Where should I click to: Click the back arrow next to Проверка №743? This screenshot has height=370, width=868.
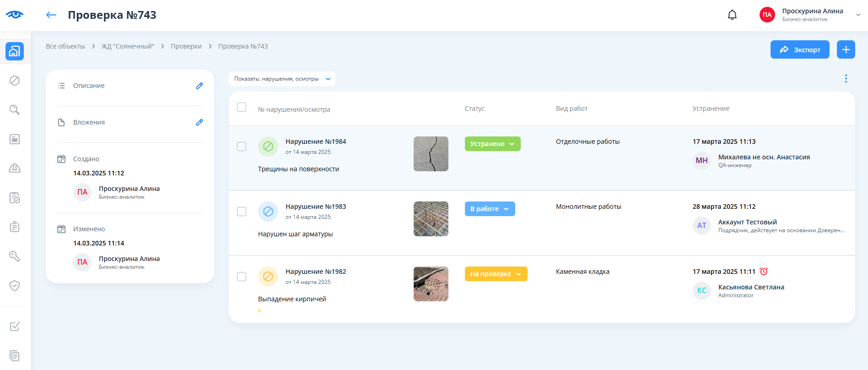51,15
